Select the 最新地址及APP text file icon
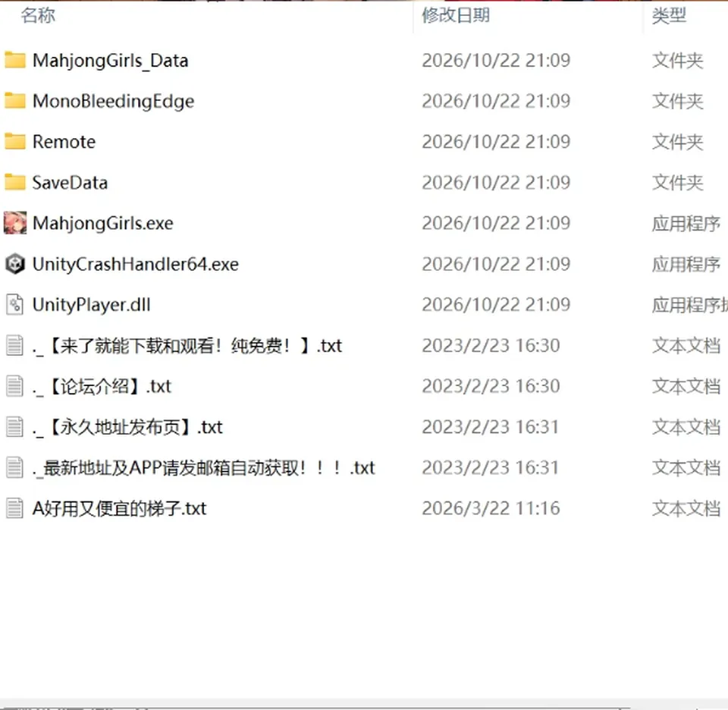This screenshot has height=710, width=728. pos(15,467)
